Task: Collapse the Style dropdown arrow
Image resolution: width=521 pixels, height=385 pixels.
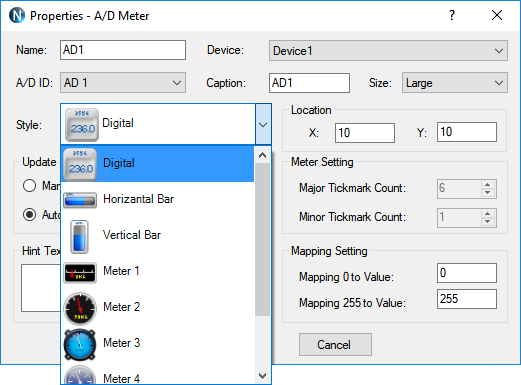Action: click(x=263, y=124)
